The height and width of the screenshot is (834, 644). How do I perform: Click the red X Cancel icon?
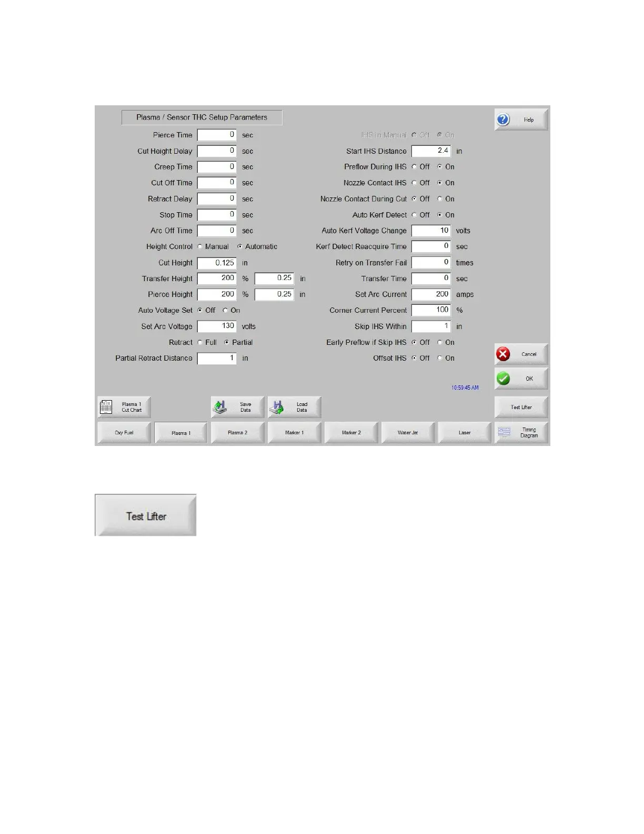(x=503, y=354)
